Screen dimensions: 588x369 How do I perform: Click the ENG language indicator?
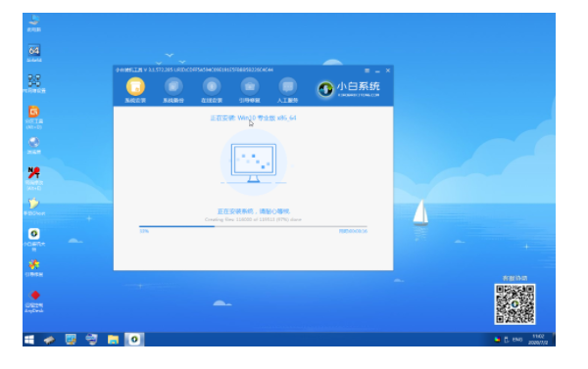click(x=517, y=340)
